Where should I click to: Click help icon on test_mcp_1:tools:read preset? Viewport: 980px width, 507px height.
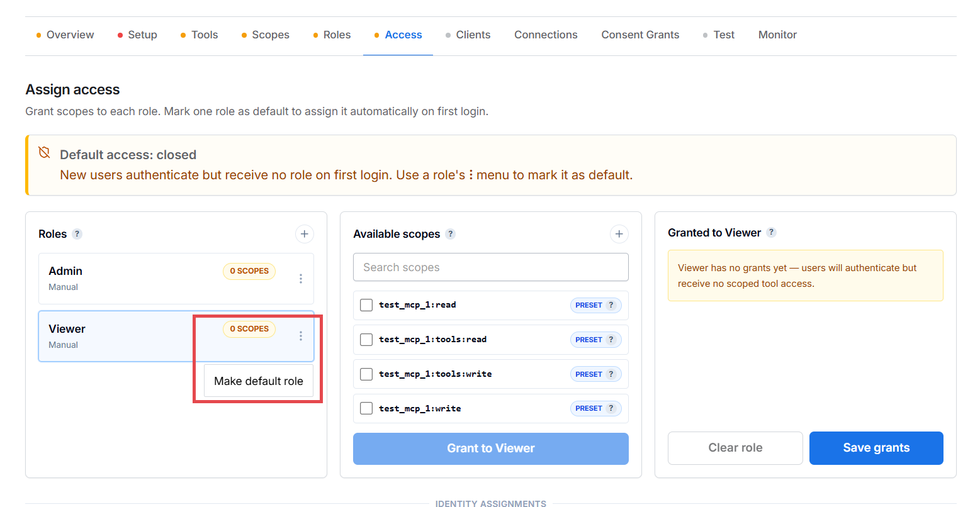pos(611,340)
